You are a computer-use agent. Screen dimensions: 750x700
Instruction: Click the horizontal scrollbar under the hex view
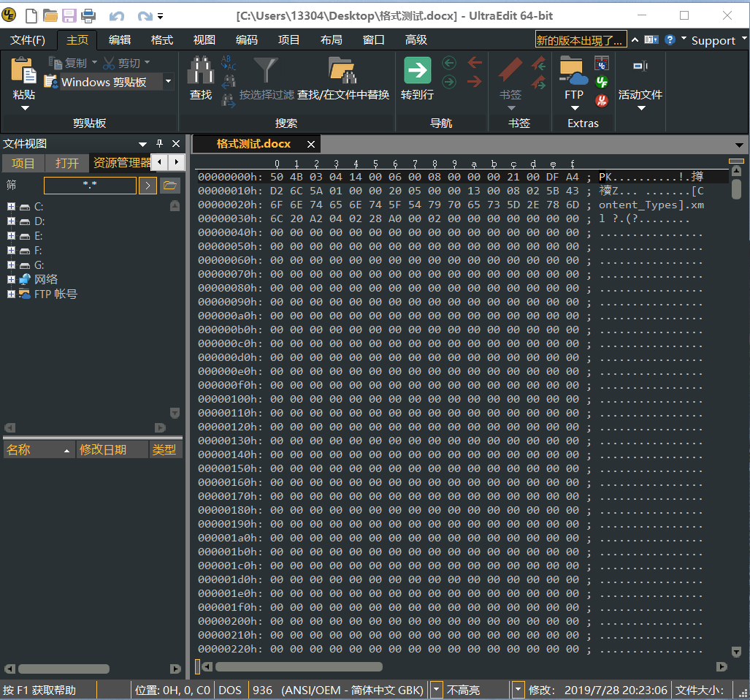click(299, 667)
